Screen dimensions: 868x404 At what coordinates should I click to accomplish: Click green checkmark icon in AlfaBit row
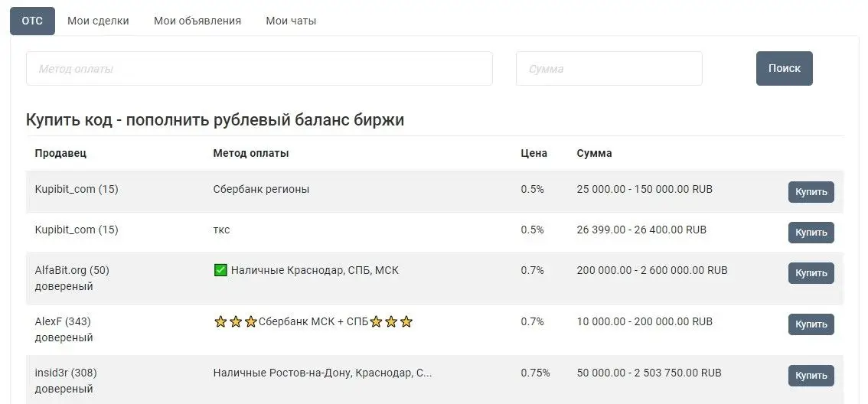pyautogui.click(x=220, y=270)
